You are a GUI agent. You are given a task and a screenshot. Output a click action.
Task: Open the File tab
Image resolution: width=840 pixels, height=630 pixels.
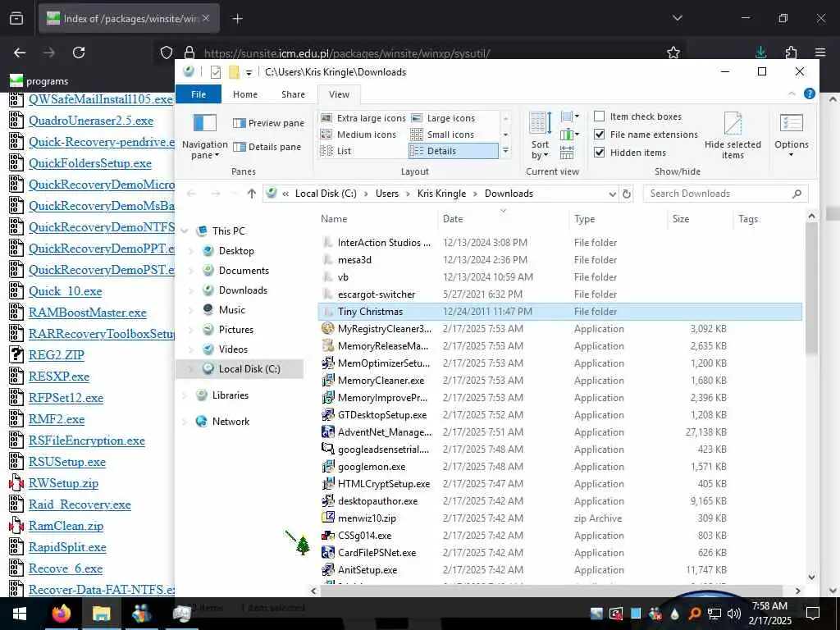(199, 94)
